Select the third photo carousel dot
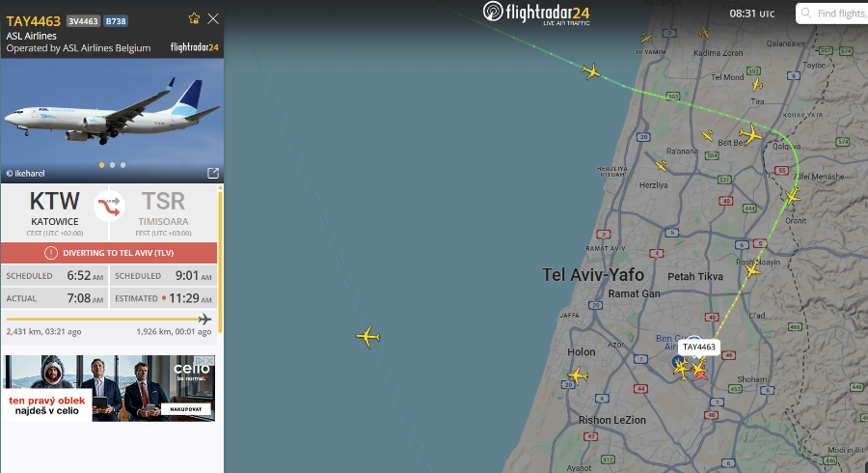Viewport: 868px width, 473px height. click(x=122, y=165)
